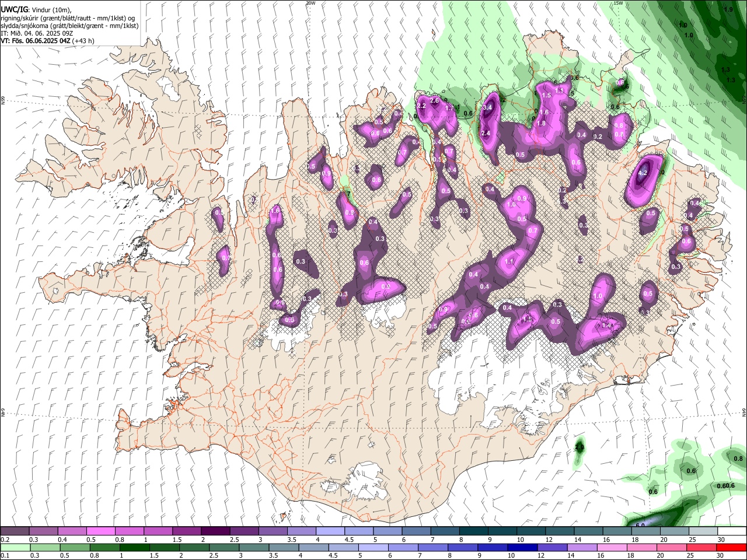Click the "1.8" value in the northeast snow area
The image size is (747, 560).
click(541, 123)
